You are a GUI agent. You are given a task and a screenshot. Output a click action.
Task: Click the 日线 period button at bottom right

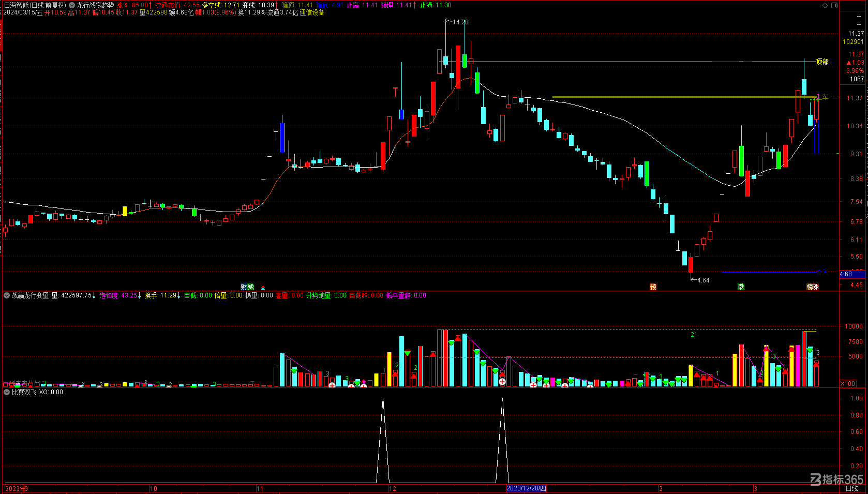pyautogui.click(x=851, y=488)
